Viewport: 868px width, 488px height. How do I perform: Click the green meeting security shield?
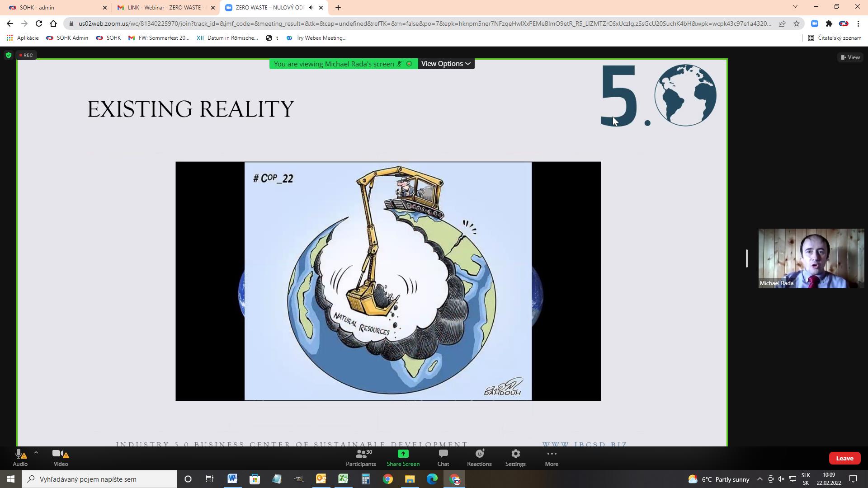8,55
